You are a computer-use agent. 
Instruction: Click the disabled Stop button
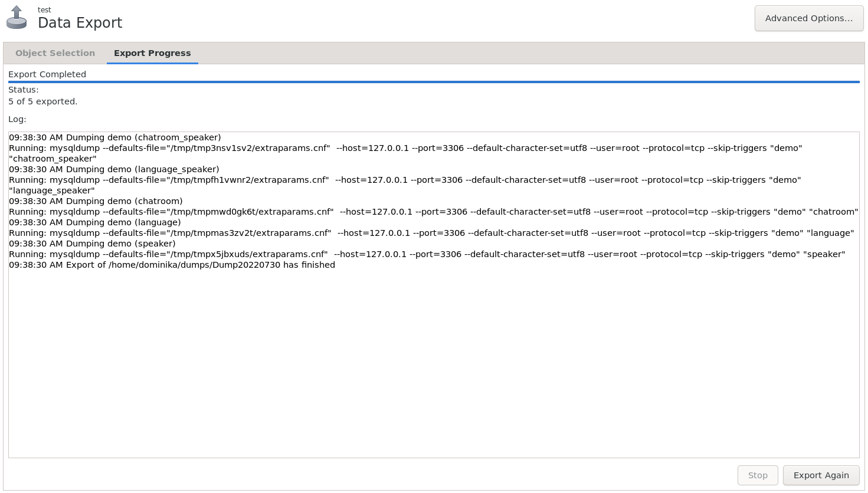[758, 475]
